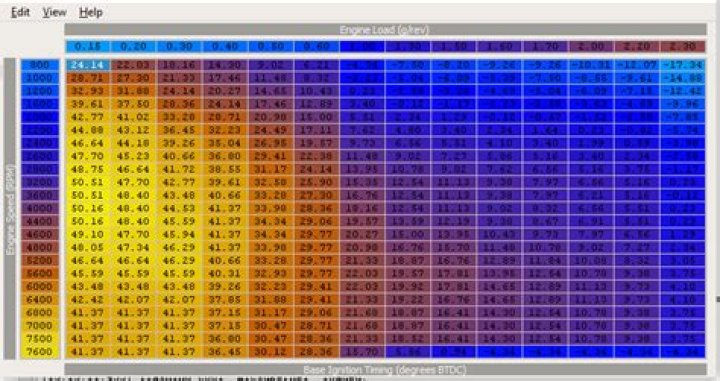Click the 25.90 cell in the 3200 row
Screen dimensions: 720x381
tap(317, 182)
